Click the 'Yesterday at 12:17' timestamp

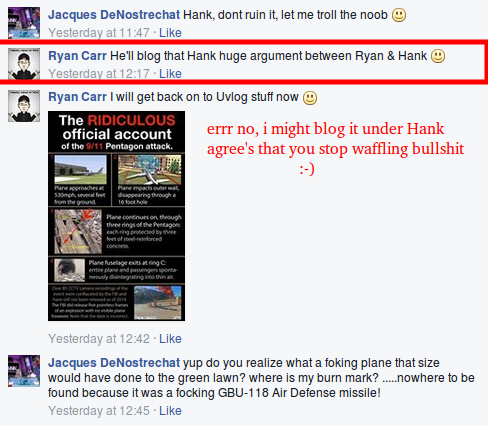point(99,74)
